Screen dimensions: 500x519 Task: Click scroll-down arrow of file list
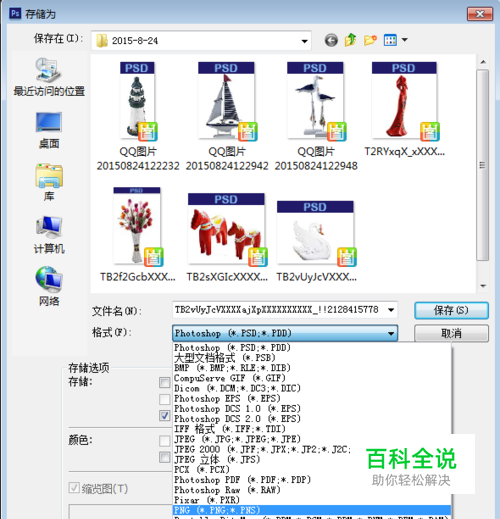pyautogui.click(x=483, y=286)
